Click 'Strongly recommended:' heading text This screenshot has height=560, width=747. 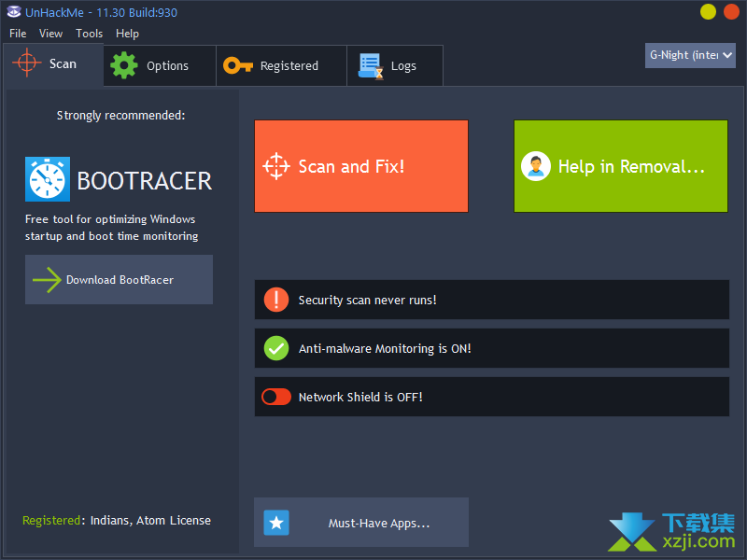click(121, 115)
